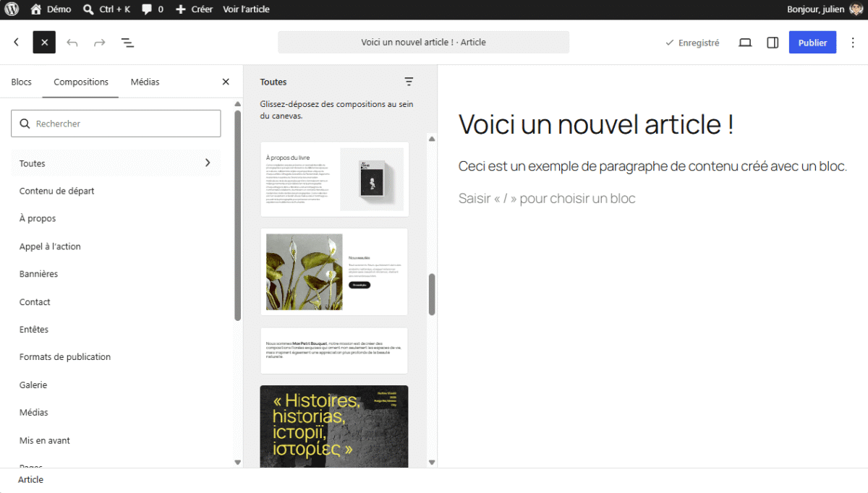Open the document overview list icon
Image resolution: width=868 pixels, height=493 pixels.
click(127, 43)
